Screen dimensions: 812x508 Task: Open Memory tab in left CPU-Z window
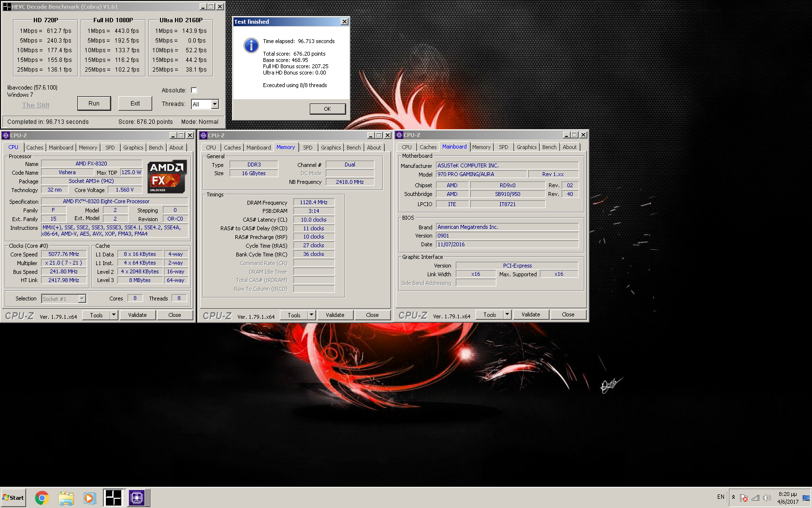(88, 148)
